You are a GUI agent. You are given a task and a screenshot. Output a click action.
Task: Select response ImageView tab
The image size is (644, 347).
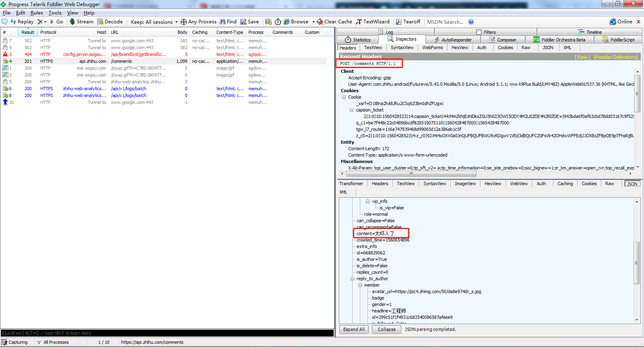[465, 184]
